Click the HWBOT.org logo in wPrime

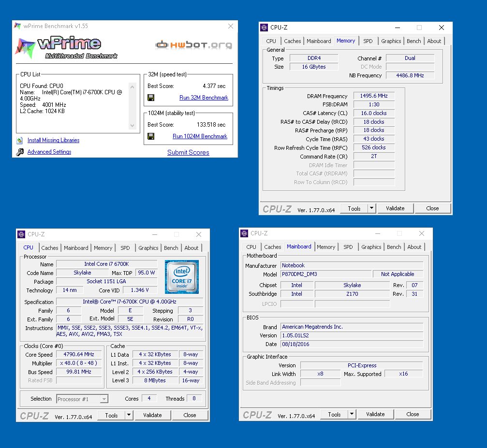[194, 45]
